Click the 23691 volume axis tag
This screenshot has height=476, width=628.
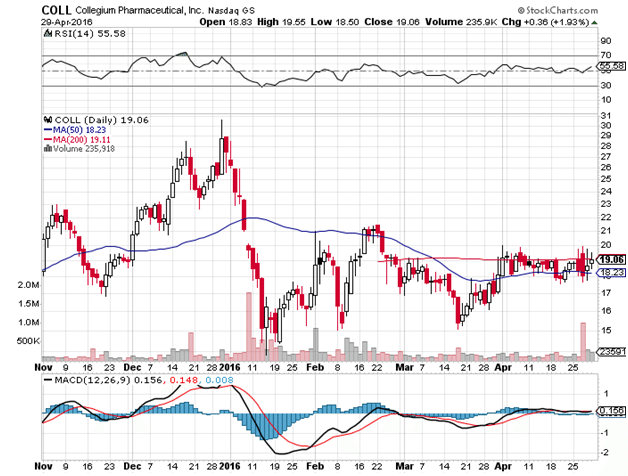pos(611,352)
